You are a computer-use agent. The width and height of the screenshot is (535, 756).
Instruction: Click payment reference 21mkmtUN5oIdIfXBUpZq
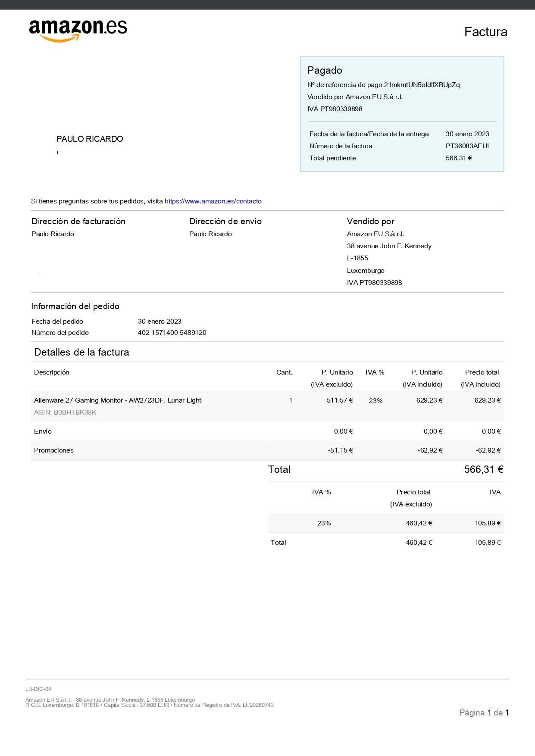tap(422, 85)
